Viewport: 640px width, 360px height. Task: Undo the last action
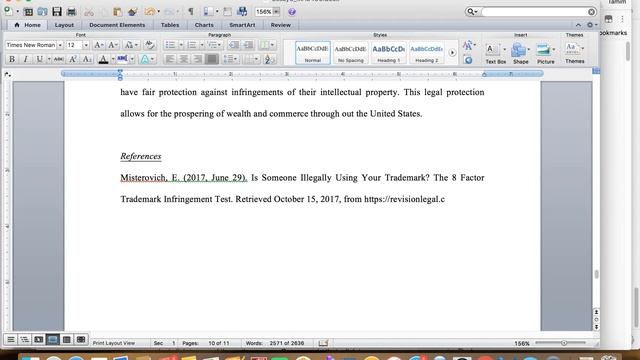[149, 12]
